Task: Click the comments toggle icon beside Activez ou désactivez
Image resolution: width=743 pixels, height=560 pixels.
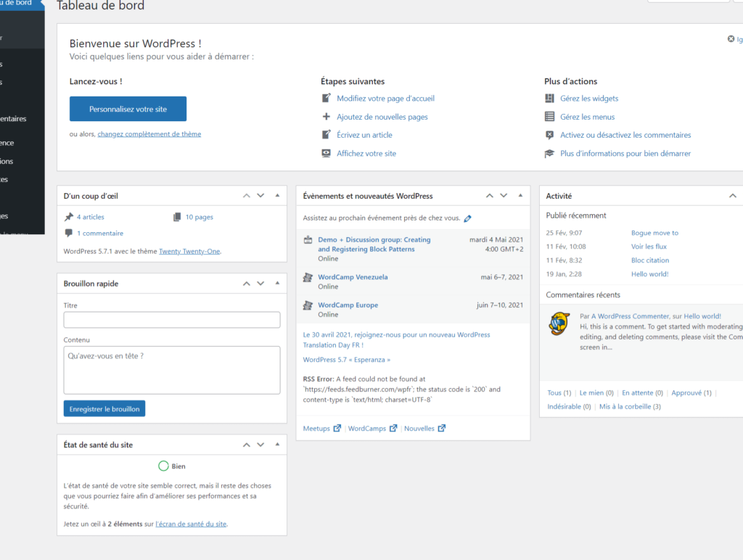Action: tap(550, 135)
